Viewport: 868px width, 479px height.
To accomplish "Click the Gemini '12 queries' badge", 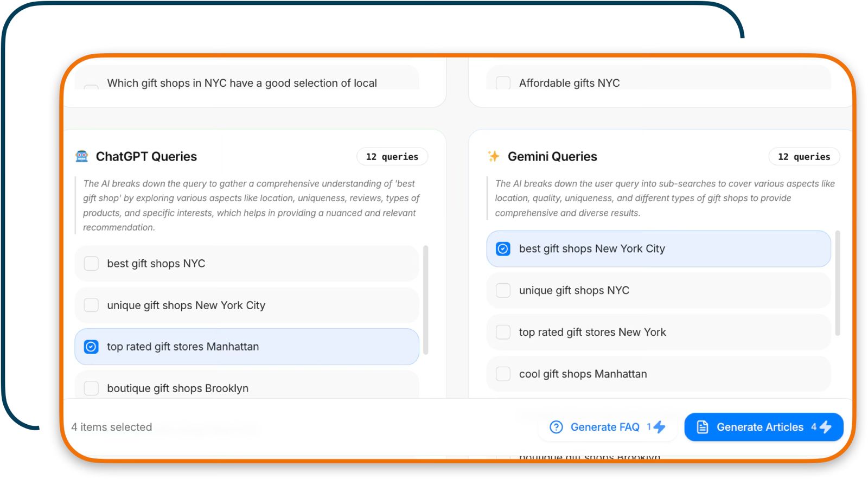I will click(804, 157).
